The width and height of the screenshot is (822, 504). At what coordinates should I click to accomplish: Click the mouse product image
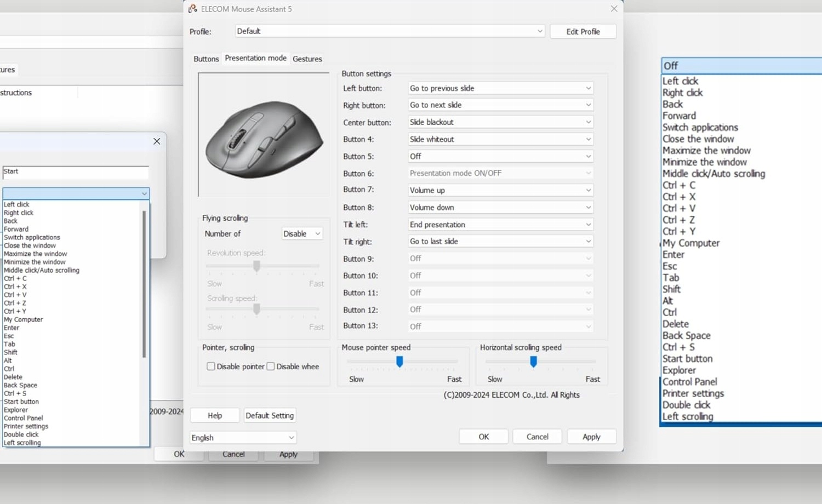pyautogui.click(x=264, y=137)
